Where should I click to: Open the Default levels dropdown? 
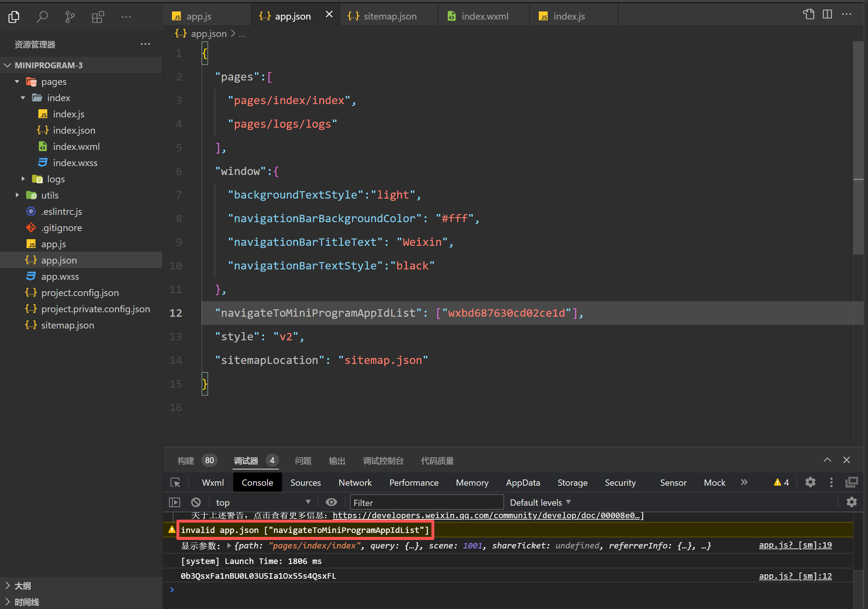(540, 502)
